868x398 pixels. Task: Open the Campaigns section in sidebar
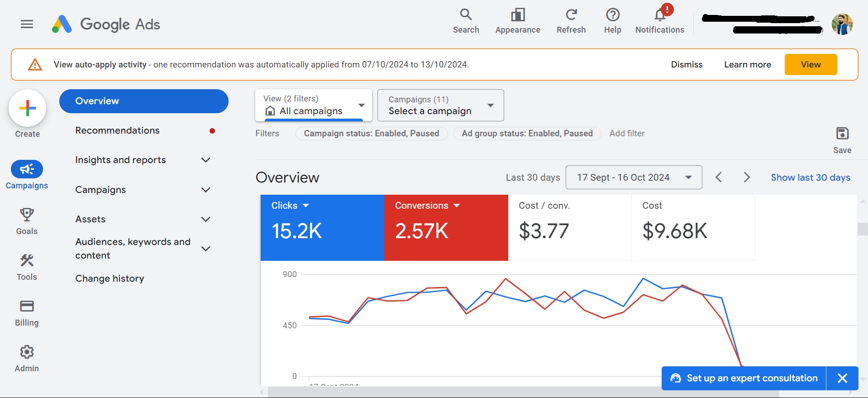(27, 175)
